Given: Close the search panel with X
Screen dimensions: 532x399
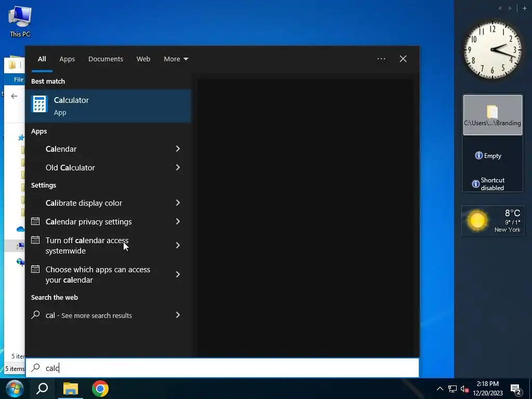Looking at the screenshot, I should point(403,59).
